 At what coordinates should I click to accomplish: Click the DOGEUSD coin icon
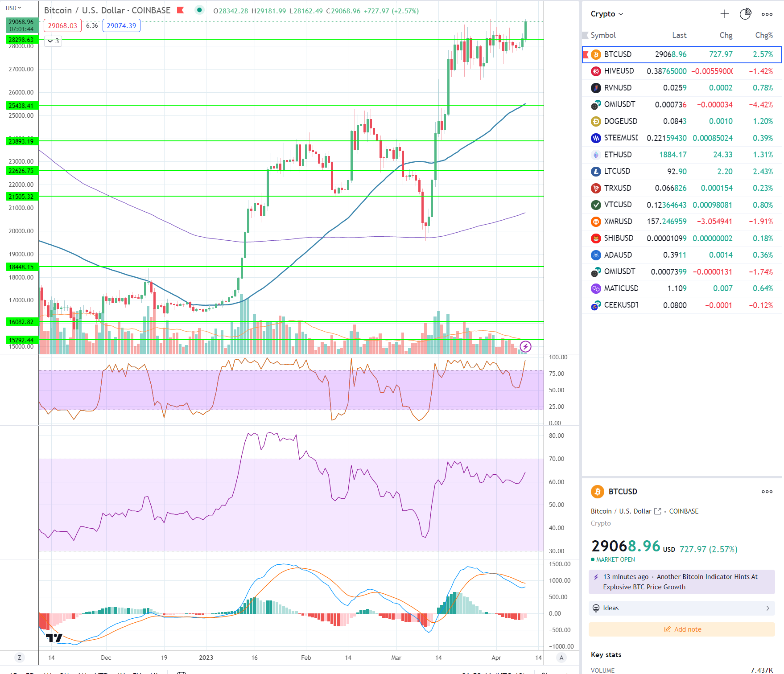[x=596, y=121]
